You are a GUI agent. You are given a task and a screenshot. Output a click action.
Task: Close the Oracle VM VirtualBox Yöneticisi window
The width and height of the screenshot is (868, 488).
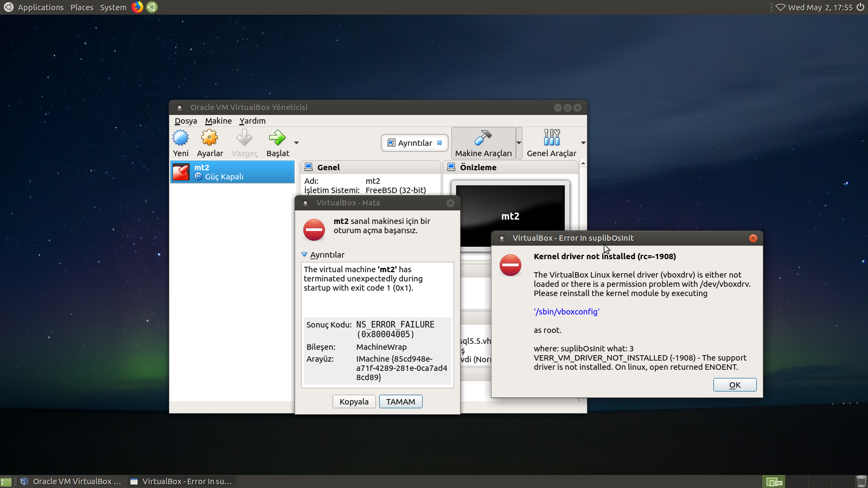pos(578,107)
